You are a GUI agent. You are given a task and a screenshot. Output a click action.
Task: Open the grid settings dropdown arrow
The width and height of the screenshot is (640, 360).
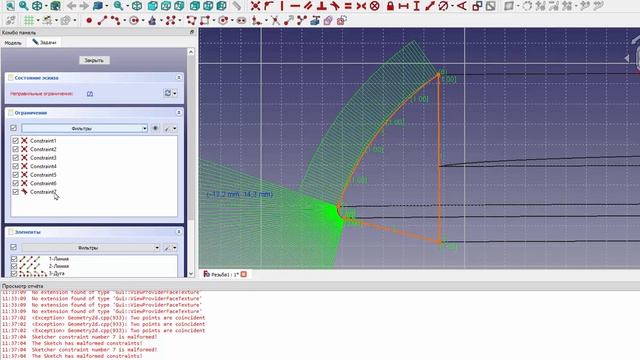click(x=38, y=20)
